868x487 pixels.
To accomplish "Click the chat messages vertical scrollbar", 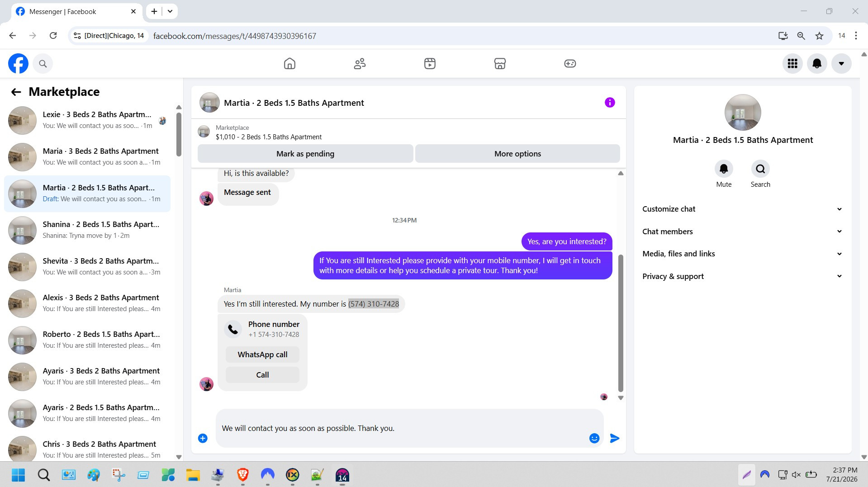I will 621,323.
